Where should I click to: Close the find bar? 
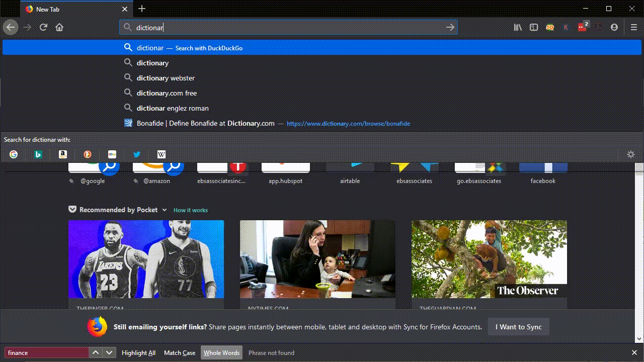point(634,352)
